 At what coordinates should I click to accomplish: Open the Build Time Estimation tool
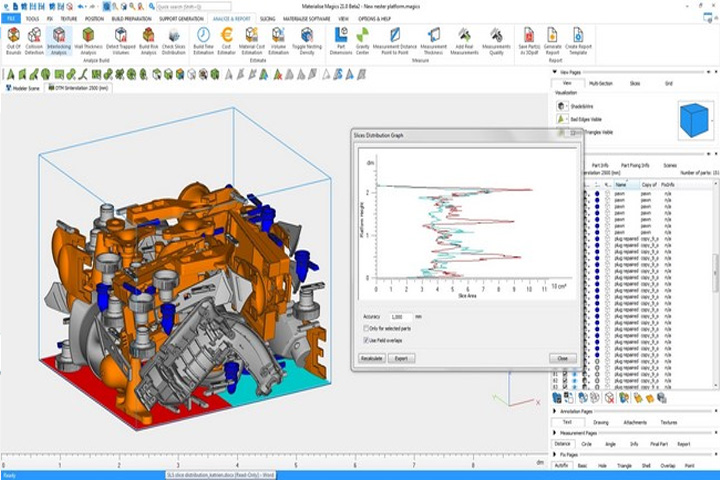click(203, 41)
